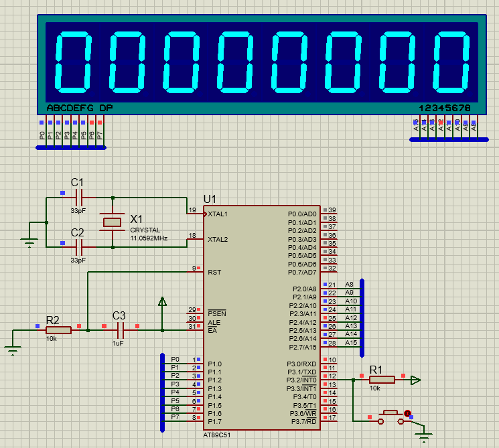This screenshot has width=499, height=448.
Task: Click the PSEN pin label
Action: [217, 313]
